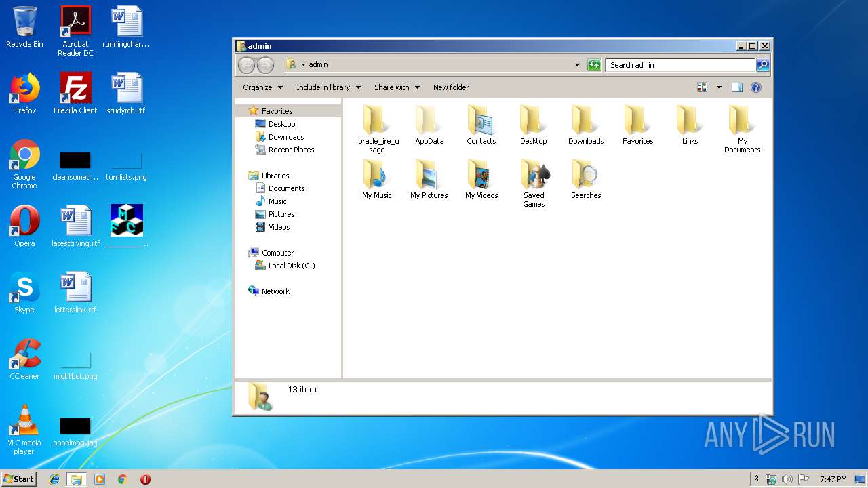Click the Forward navigation arrow
Image resolution: width=868 pixels, height=488 pixels.
(265, 65)
